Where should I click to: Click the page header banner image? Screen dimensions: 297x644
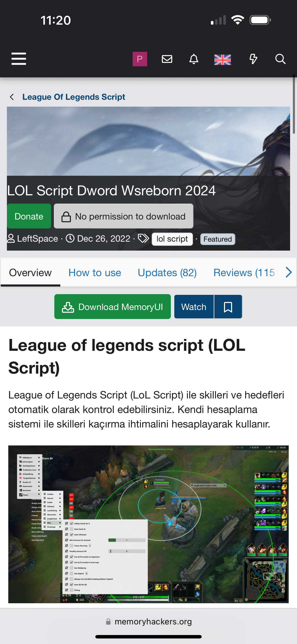click(148, 141)
